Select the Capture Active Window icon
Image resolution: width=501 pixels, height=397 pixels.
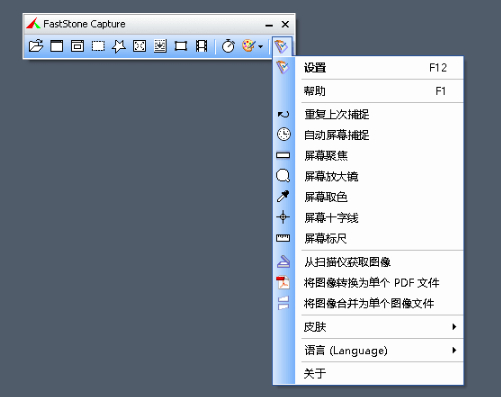coord(57,46)
